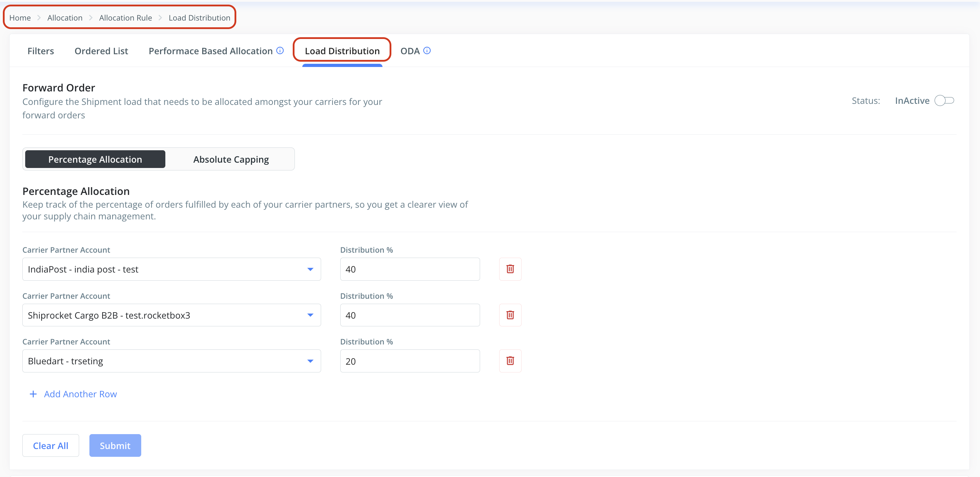This screenshot has width=980, height=477.
Task: Click Bluedart distribution percent field showing 20
Action: tap(410, 361)
